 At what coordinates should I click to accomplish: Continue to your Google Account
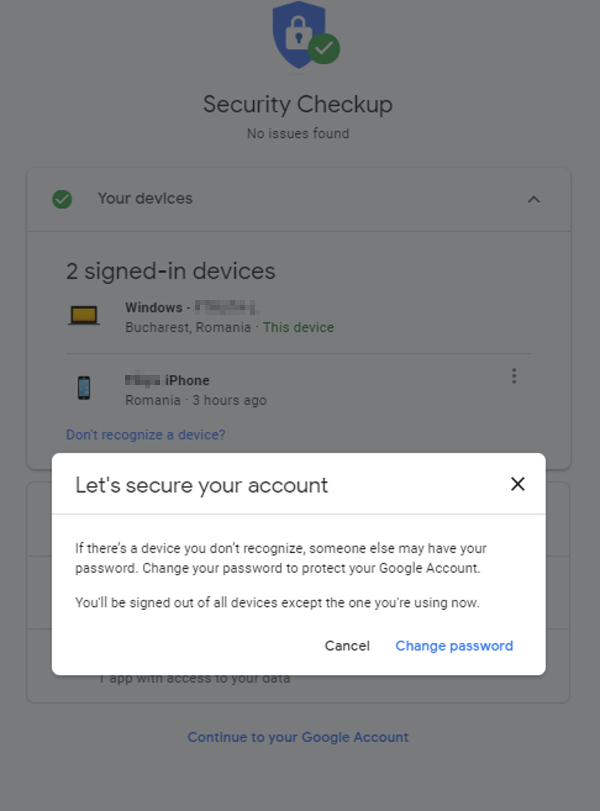click(297, 737)
